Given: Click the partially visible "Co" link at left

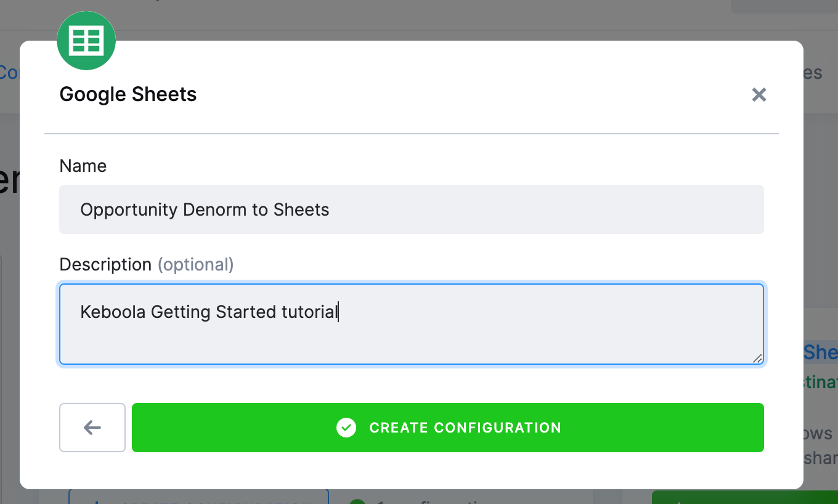Looking at the screenshot, I should [10, 73].
